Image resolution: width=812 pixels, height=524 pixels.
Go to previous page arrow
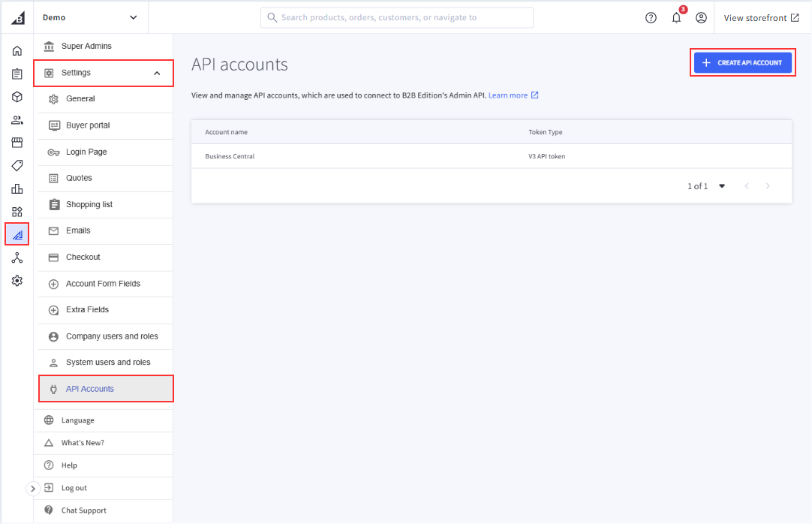click(747, 186)
